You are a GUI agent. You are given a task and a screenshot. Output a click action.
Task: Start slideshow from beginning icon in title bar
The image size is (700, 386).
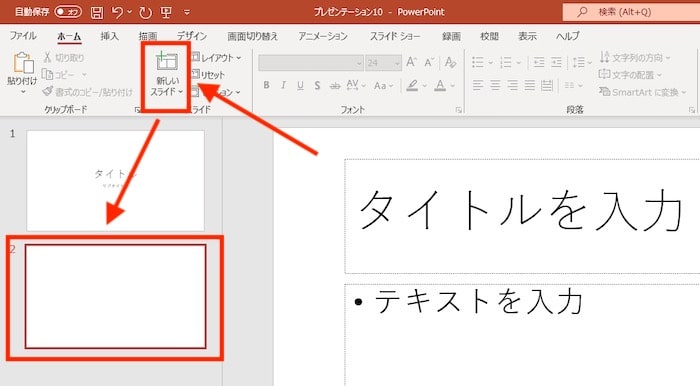coord(166,12)
